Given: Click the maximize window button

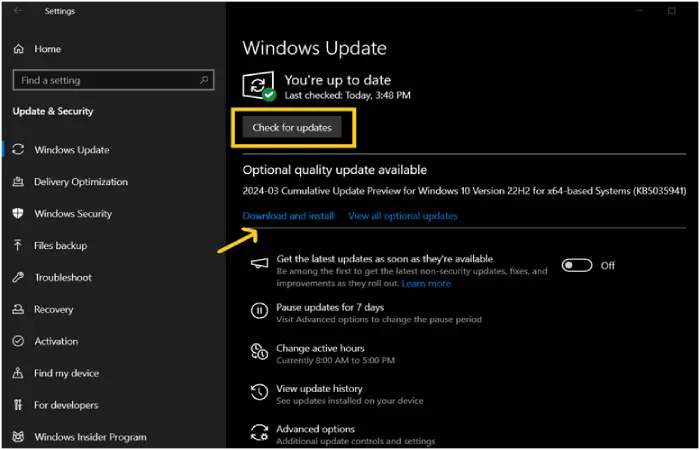Looking at the screenshot, I should coord(671,11).
